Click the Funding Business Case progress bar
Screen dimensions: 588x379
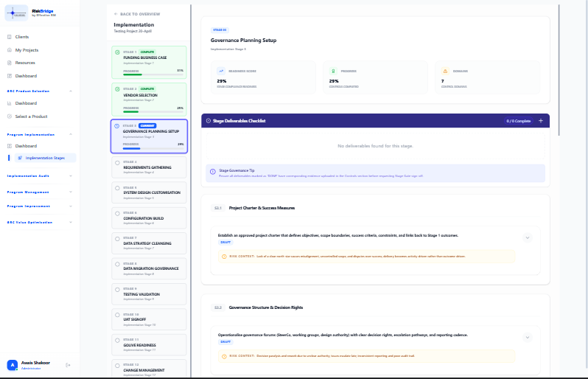pyautogui.click(x=153, y=74)
